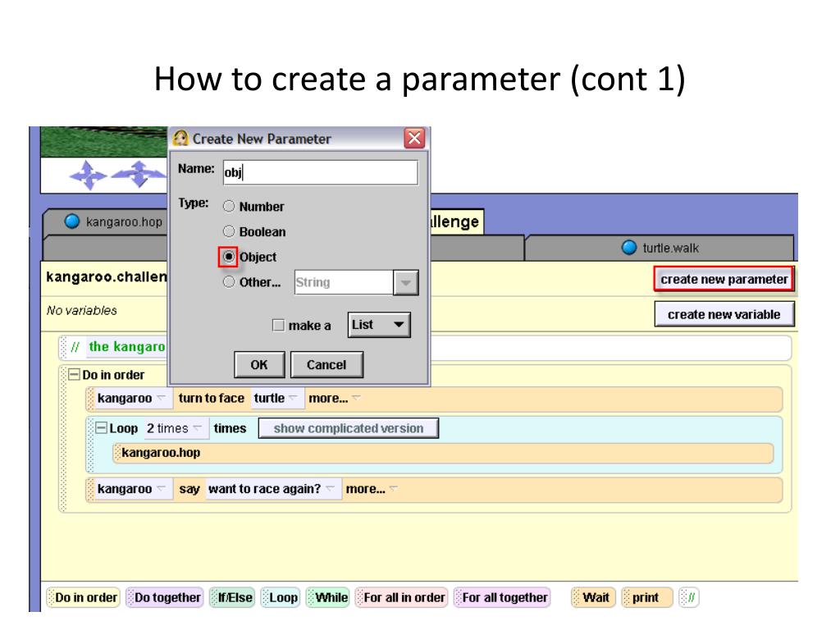Focus the Name text field
Viewport: 840px width, 630px height.
[320, 172]
